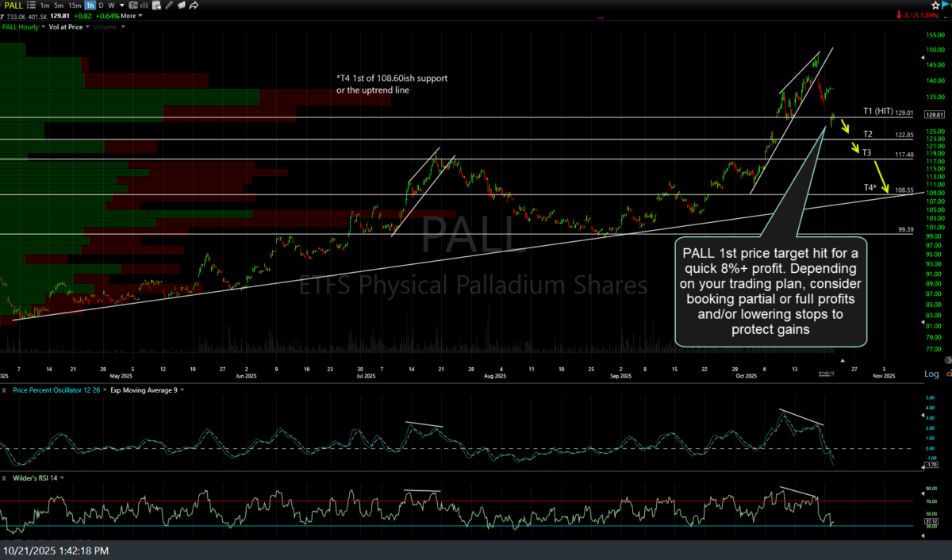The width and height of the screenshot is (952, 560).
Task: Switch to the 15m timeframe
Action: pyautogui.click(x=75, y=5)
